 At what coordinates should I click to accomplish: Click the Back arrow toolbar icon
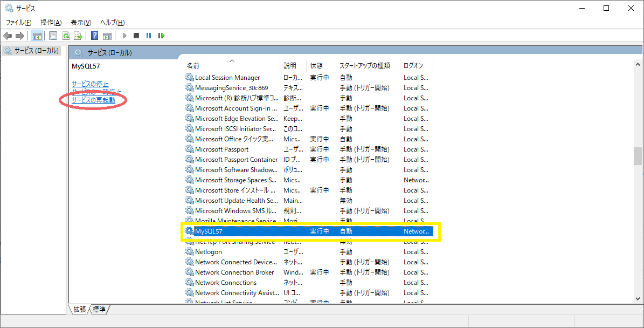point(8,36)
